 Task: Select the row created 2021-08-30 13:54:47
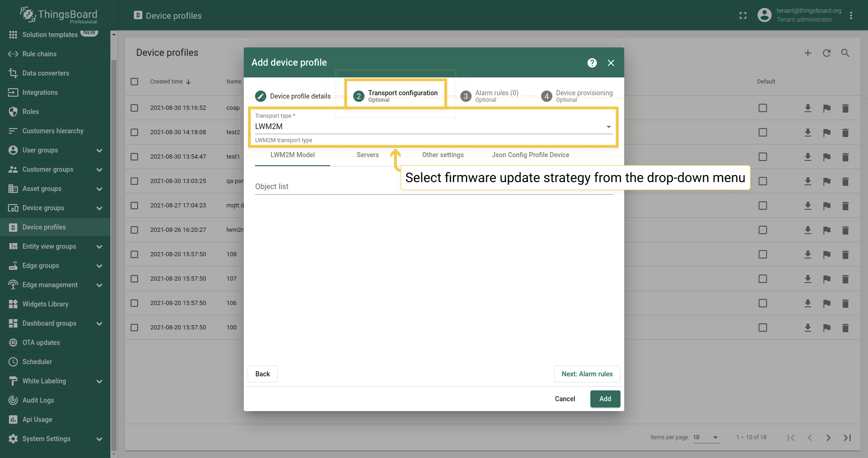click(134, 157)
